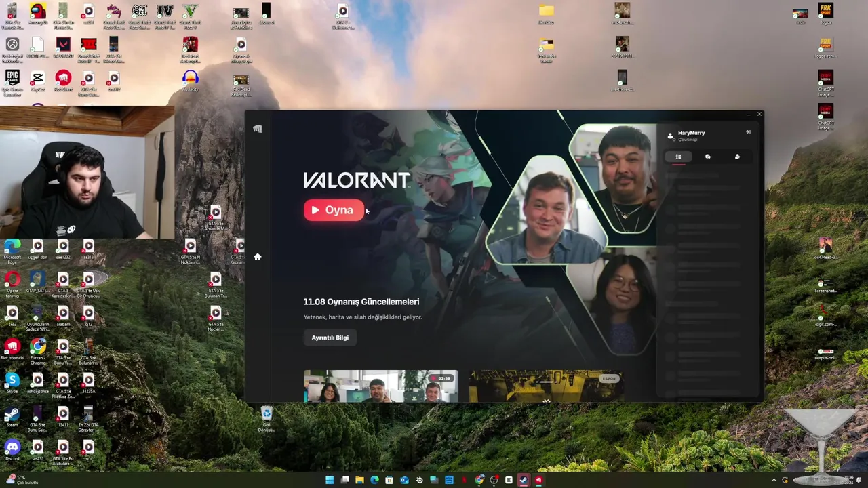The height and width of the screenshot is (488, 868).
Task: Open the Microsoft Edge desktop shortcut
Action: [x=12, y=251]
